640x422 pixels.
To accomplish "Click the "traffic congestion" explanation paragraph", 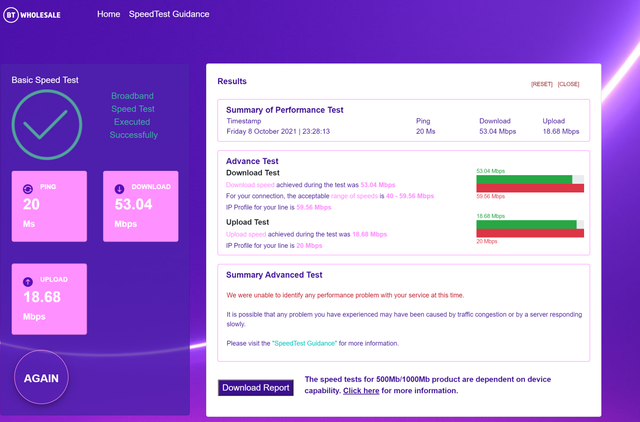I will tap(404, 319).
